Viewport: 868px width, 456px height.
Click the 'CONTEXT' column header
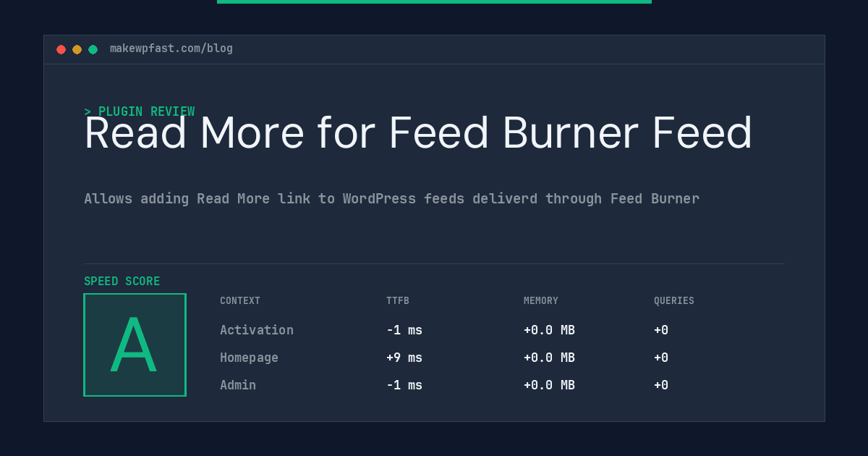(x=240, y=301)
